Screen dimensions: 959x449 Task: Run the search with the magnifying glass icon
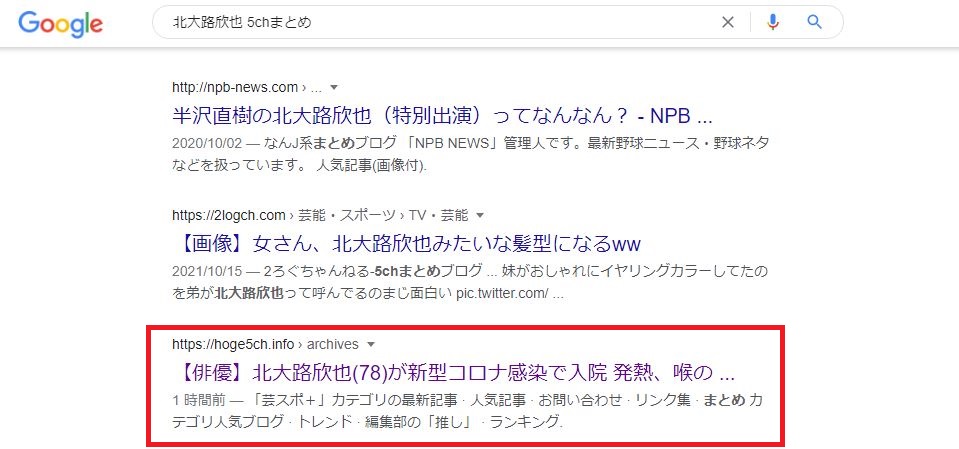pyautogui.click(x=814, y=23)
